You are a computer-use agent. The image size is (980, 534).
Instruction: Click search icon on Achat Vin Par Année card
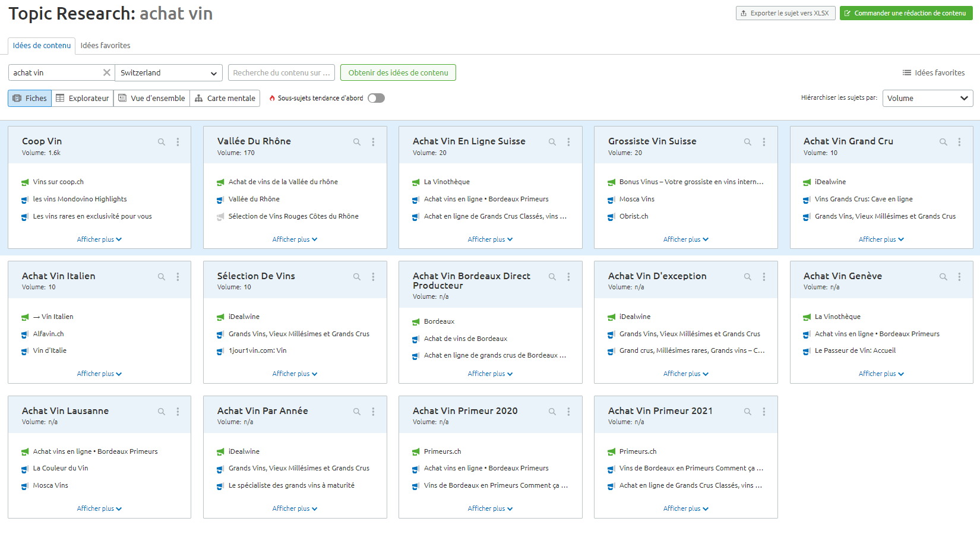(x=357, y=412)
